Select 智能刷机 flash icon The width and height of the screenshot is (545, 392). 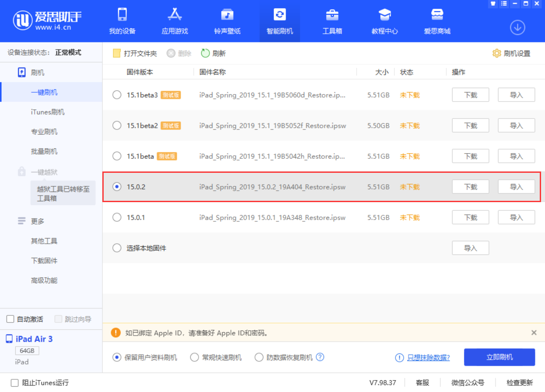pos(279,14)
